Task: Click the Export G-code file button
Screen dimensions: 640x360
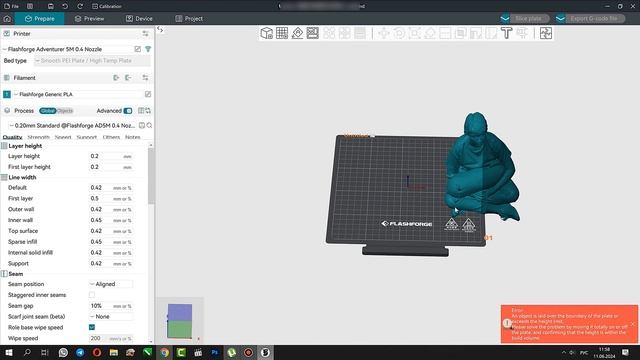Action: click(594, 19)
